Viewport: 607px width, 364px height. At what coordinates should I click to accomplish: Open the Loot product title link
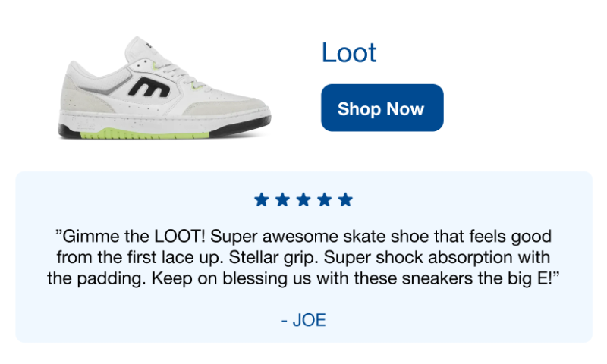pyautogui.click(x=349, y=52)
